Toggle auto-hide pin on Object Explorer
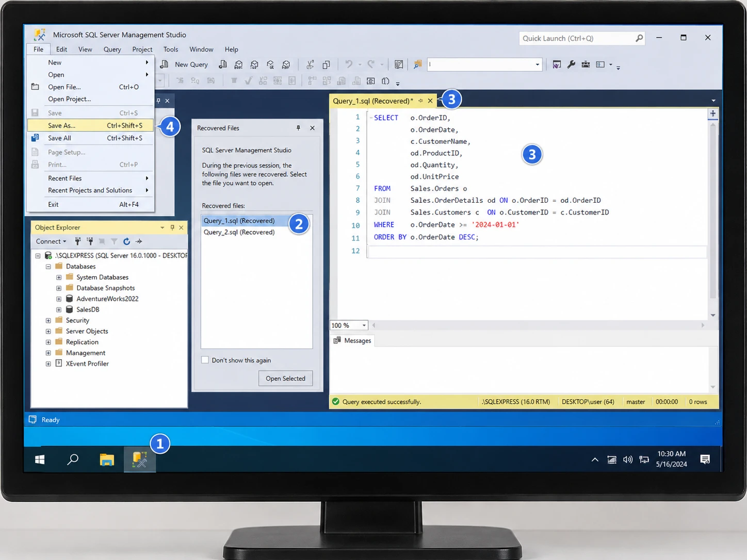The image size is (747, 560). click(172, 227)
